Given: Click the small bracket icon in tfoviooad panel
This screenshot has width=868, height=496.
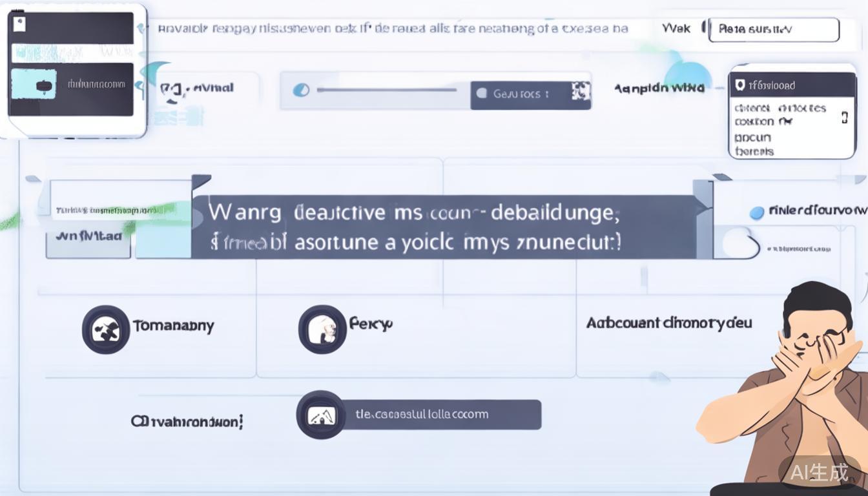Looking at the screenshot, I should (843, 117).
